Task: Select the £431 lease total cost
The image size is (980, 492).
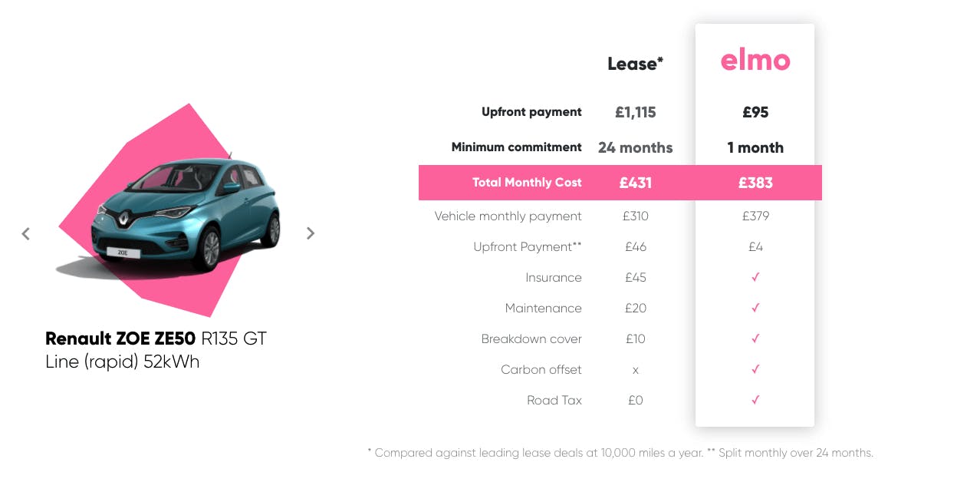Action: 636,183
